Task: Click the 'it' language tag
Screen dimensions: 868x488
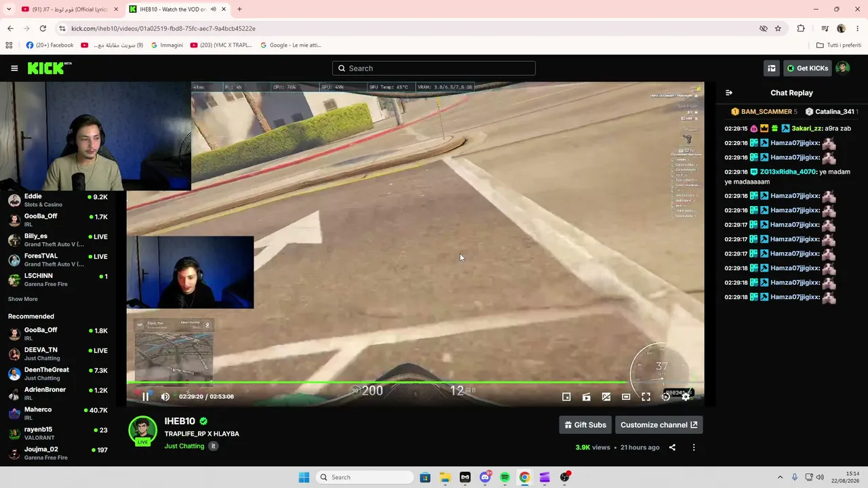Action: click(x=213, y=446)
